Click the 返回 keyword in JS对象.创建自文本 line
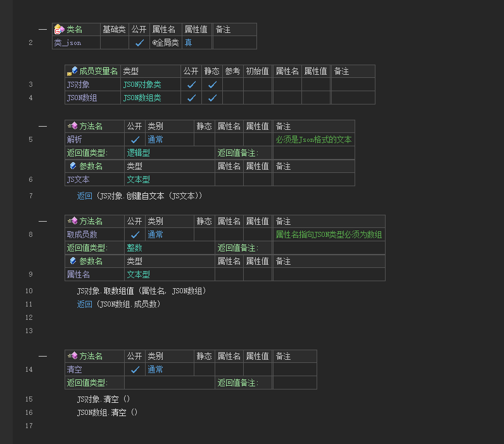This screenshot has height=444, width=504. (84, 196)
